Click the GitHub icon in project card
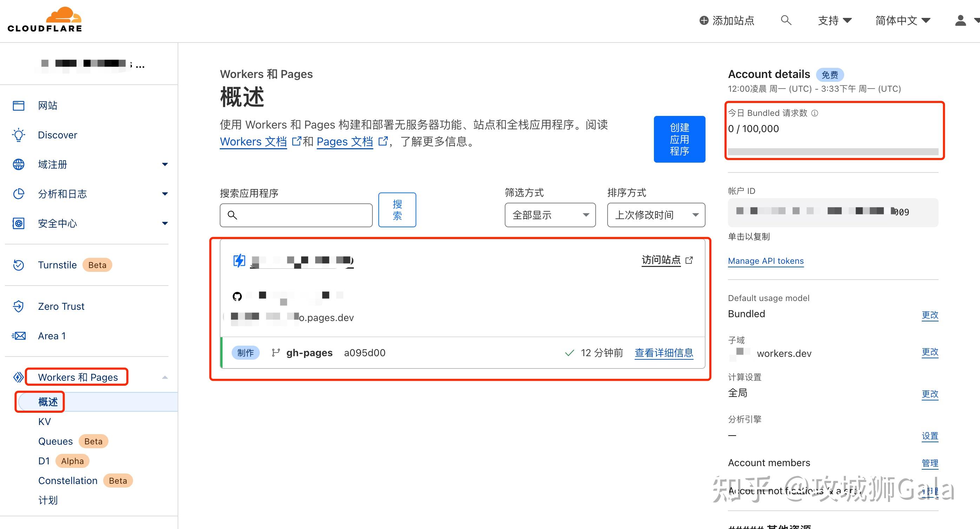The image size is (980, 529). tap(237, 296)
